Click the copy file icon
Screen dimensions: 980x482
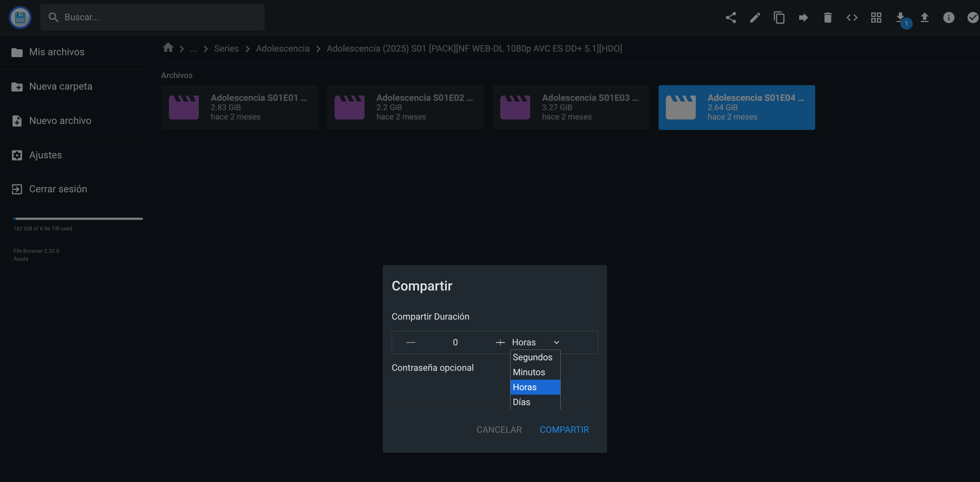pos(779,18)
